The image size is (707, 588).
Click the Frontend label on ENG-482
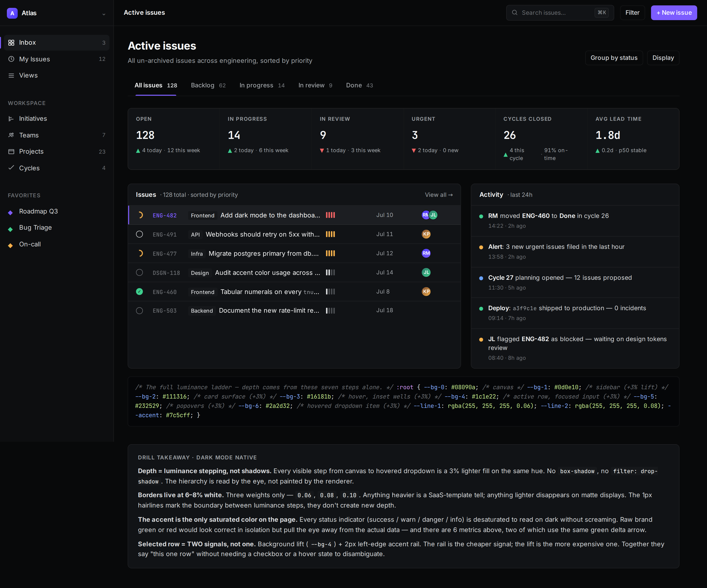pyautogui.click(x=202, y=215)
